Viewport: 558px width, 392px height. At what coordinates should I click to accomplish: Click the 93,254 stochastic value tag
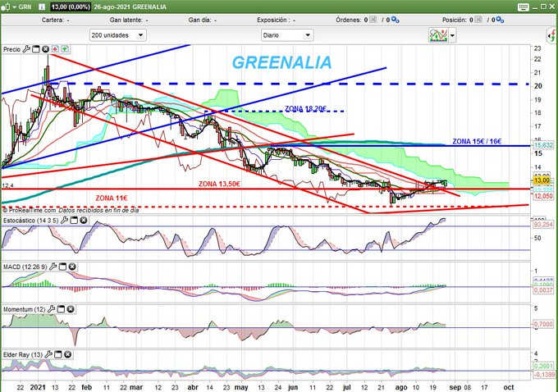[x=543, y=225]
